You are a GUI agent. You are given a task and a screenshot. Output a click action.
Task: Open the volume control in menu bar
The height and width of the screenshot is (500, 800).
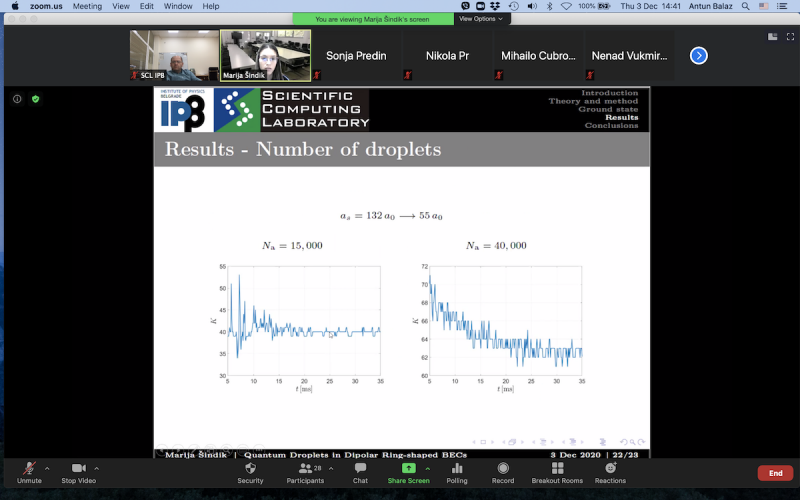coord(532,6)
